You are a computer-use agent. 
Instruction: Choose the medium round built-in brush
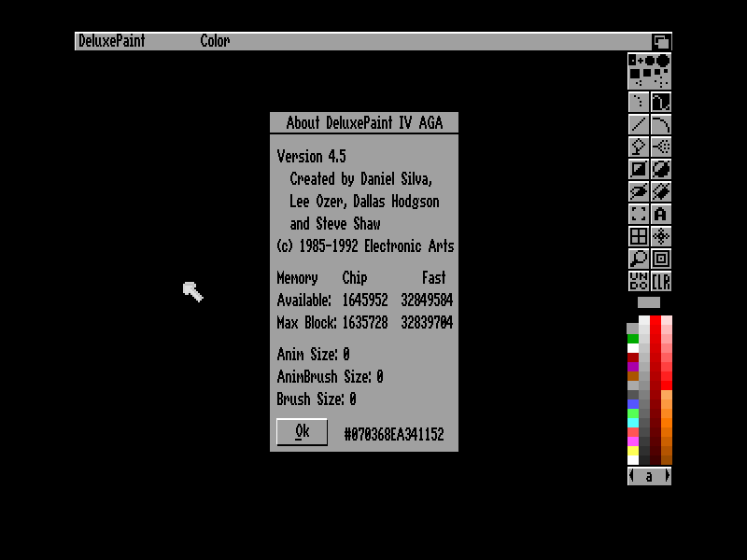[x=650, y=61]
